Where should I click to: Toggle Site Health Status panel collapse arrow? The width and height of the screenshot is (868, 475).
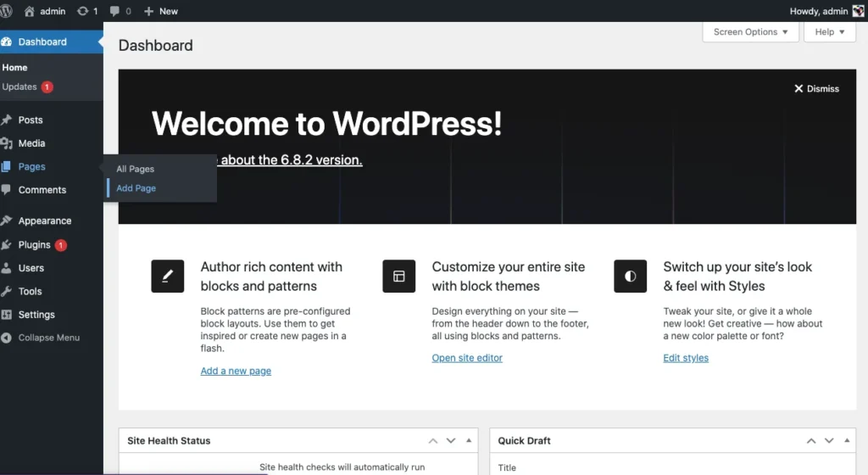point(469,441)
